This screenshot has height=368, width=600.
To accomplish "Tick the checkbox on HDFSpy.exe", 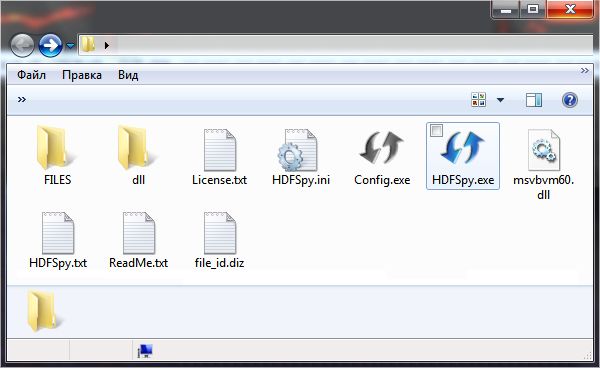I will tap(436, 130).
